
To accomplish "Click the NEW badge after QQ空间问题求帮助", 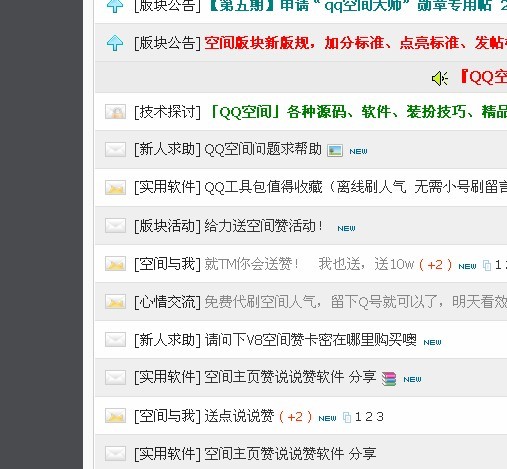I will pyautogui.click(x=358, y=152).
